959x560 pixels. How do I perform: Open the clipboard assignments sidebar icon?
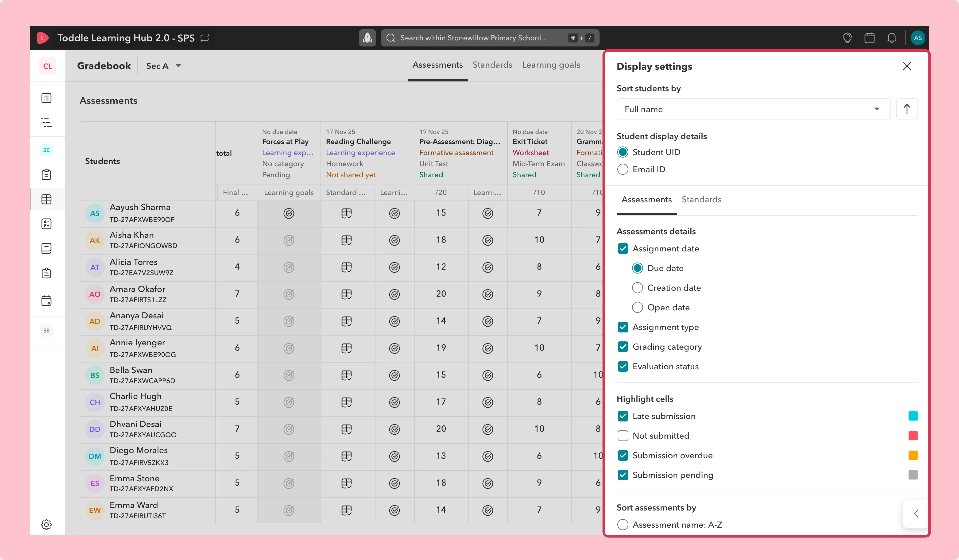46,175
